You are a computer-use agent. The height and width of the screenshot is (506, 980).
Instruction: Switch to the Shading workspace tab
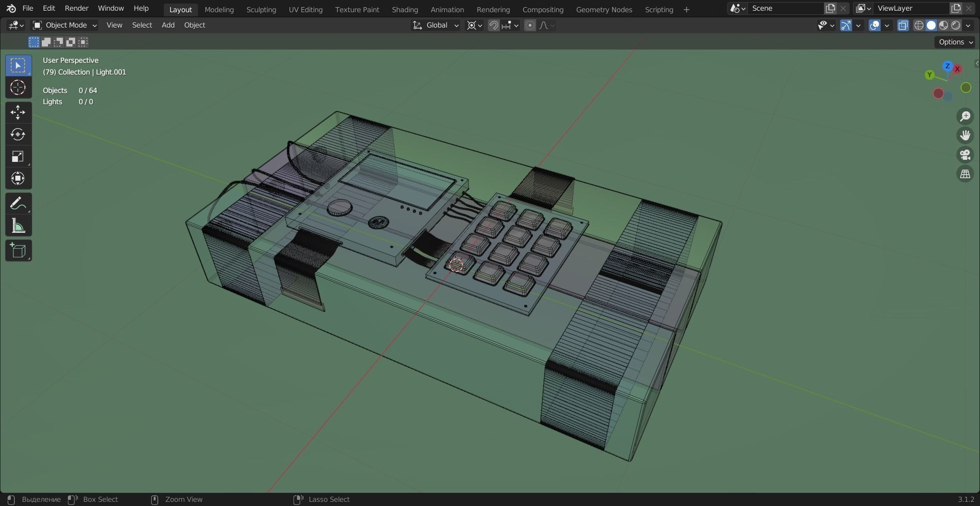[x=404, y=9]
